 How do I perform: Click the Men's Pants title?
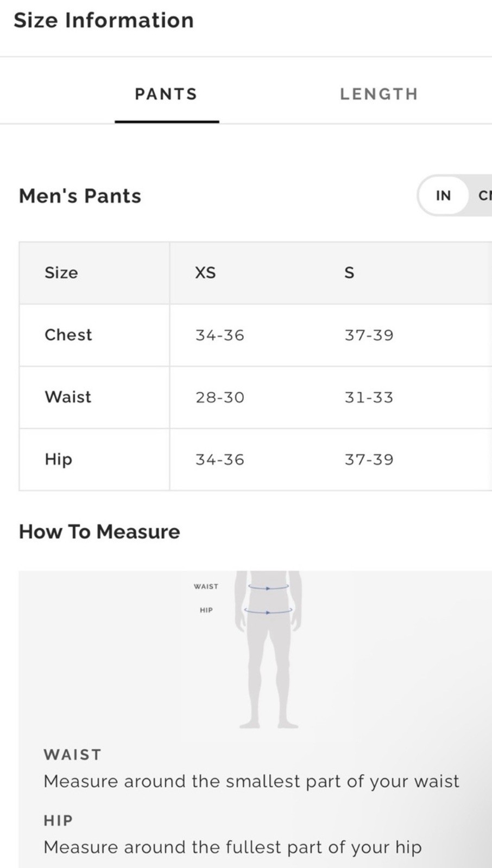[x=80, y=196]
